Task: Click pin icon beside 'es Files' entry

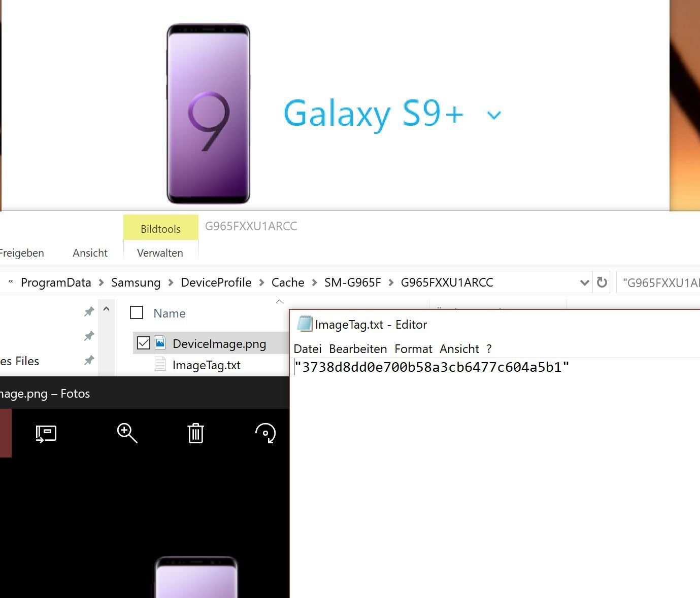Action: [x=89, y=360]
